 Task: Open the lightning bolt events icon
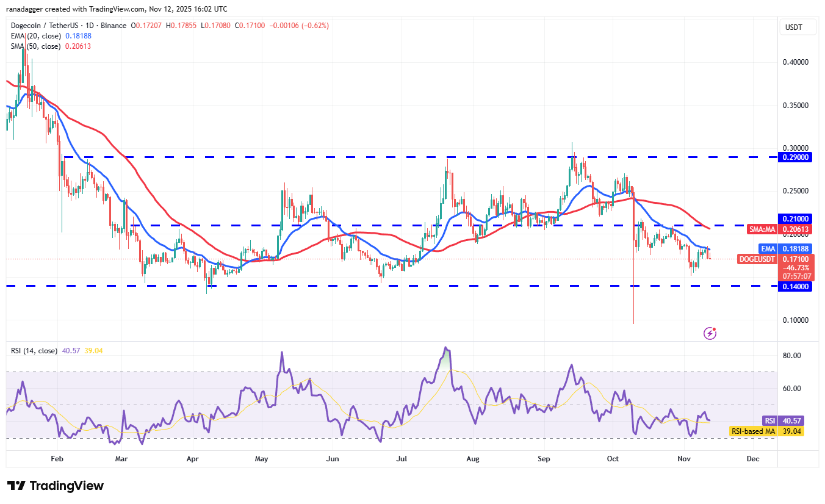[x=710, y=333]
